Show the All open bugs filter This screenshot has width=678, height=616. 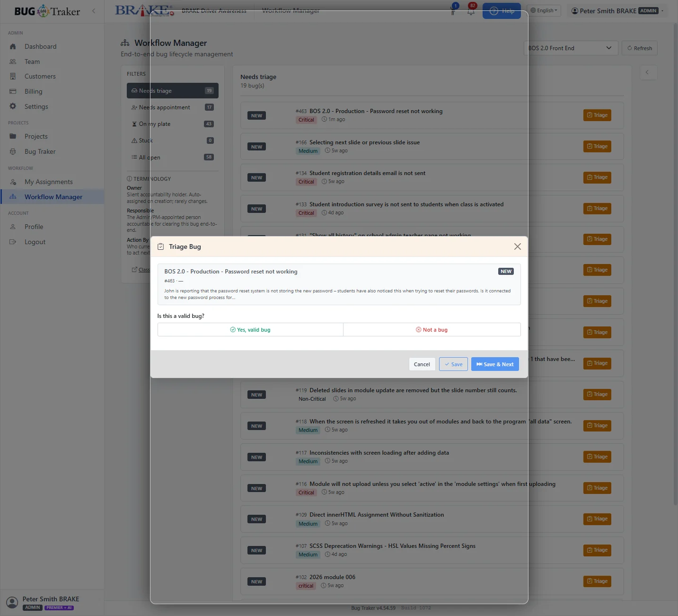click(x=173, y=157)
